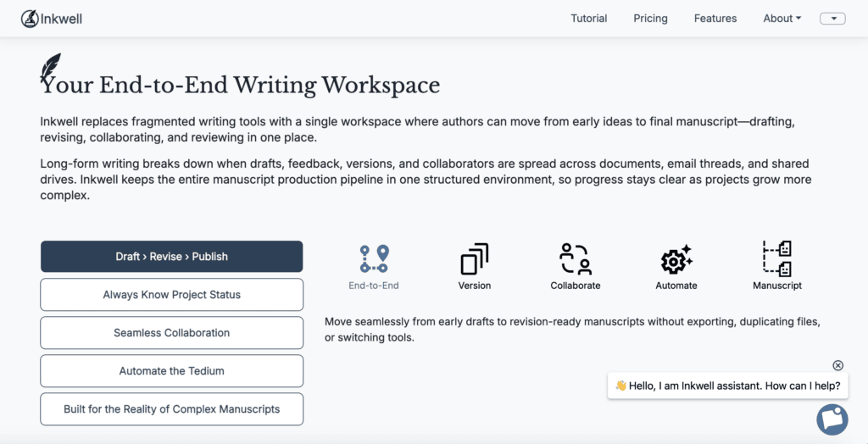868x444 pixels.
Task: Expand the About dropdown menu
Action: 782,19
